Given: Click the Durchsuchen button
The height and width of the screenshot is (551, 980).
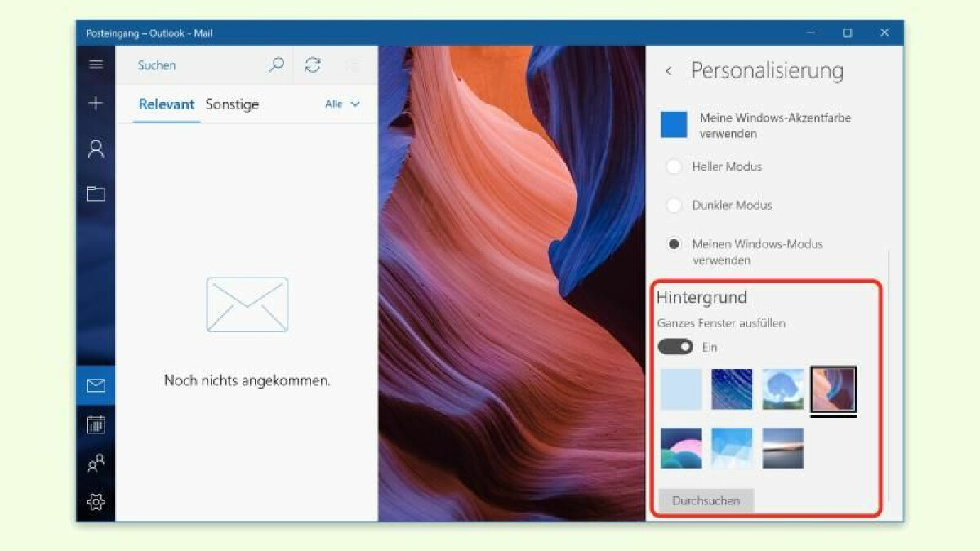Looking at the screenshot, I should click(705, 500).
